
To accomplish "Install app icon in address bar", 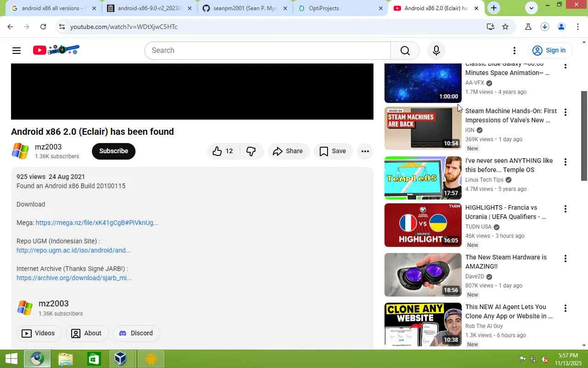I will click(x=491, y=27).
